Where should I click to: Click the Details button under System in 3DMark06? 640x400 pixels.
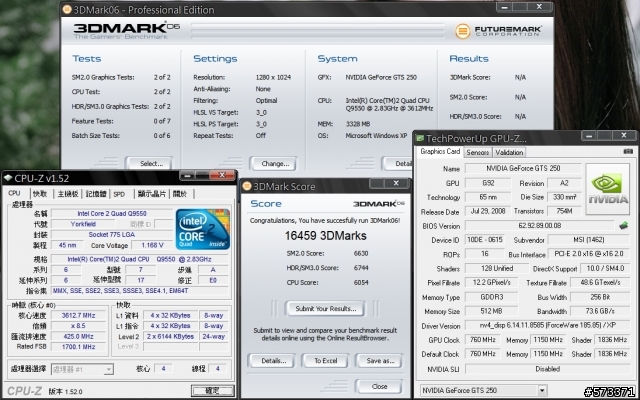(399, 164)
